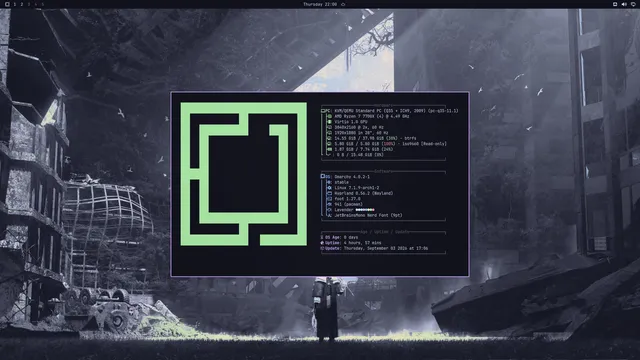Switch to workspace 1
Image resolution: width=640 pixels, height=360 pixels.
(x=15, y=4)
